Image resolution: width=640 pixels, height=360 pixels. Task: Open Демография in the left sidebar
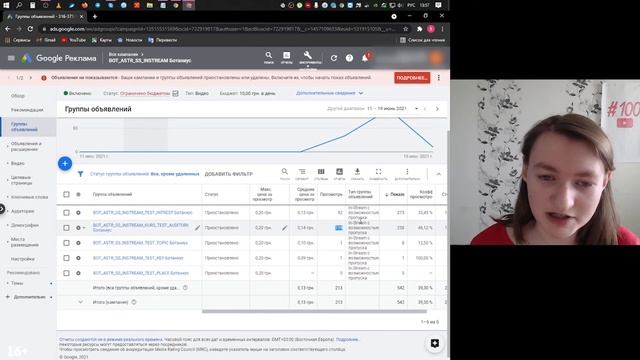tap(24, 225)
